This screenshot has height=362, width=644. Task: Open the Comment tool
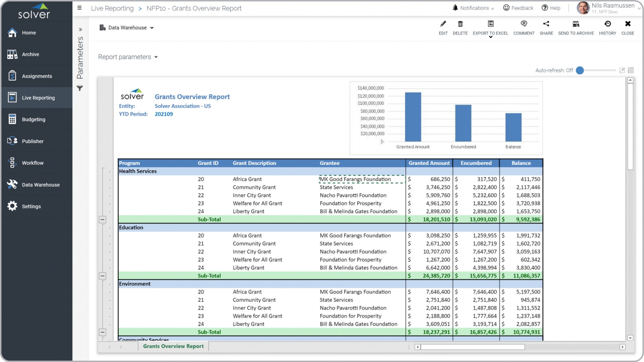point(524,24)
